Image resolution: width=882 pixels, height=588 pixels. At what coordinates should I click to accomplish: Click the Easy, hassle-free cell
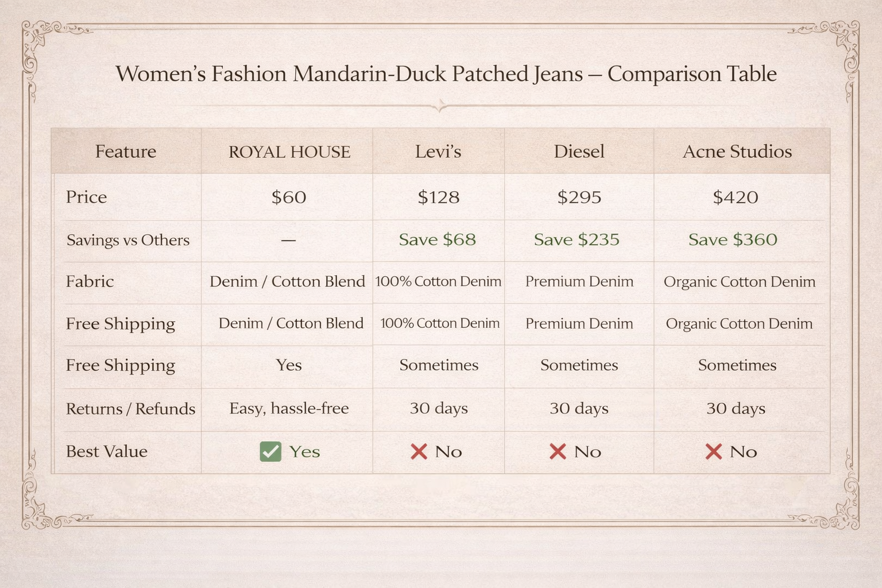[x=289, y=408]
